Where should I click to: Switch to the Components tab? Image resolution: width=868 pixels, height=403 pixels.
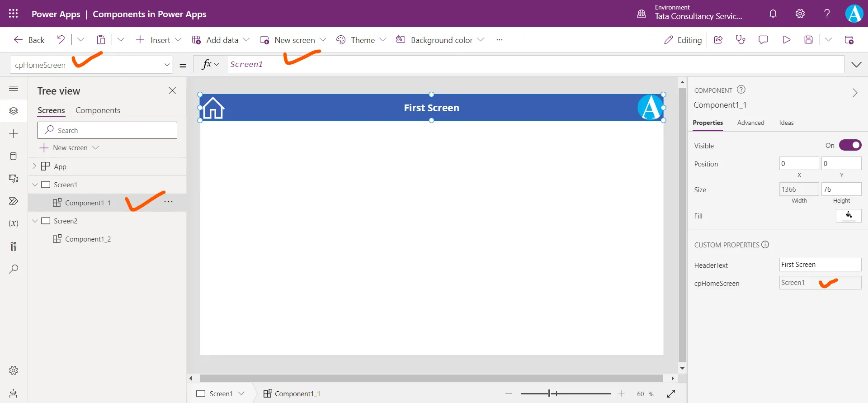pos(98,110)
